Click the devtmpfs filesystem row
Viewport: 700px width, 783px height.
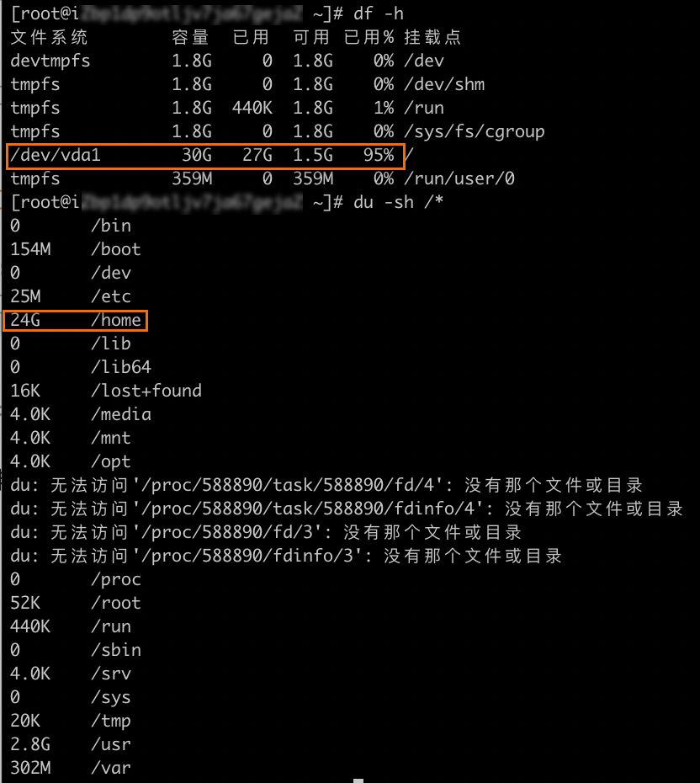click(x=50, y=61)
